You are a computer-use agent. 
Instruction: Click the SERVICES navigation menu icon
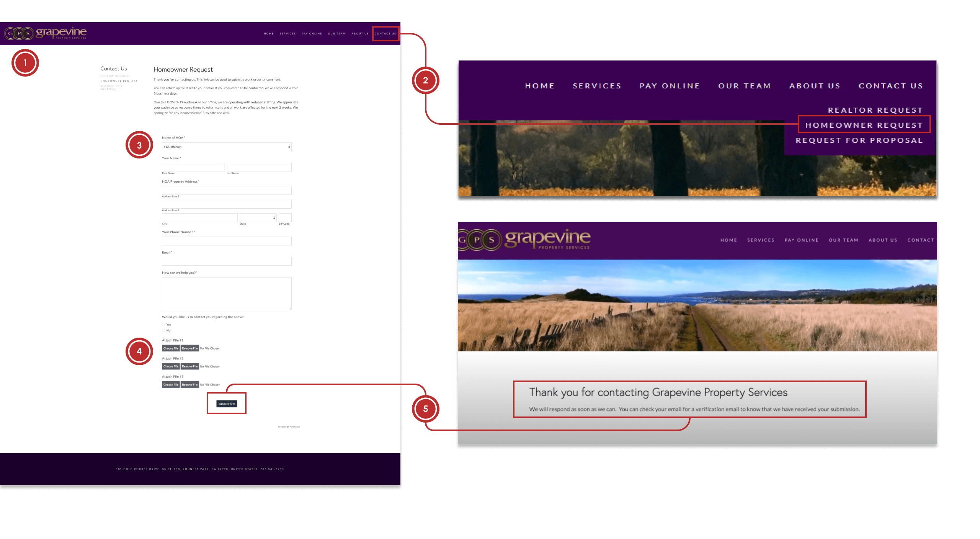(287, 33)
